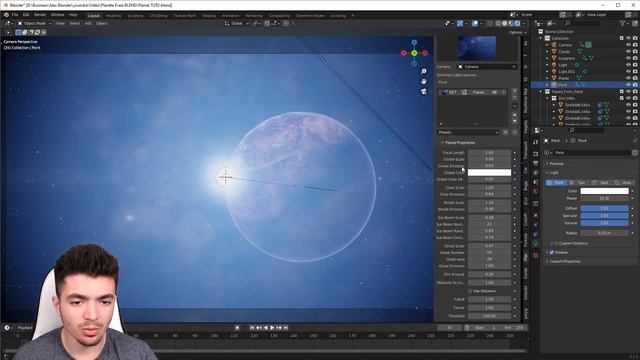Viewport: 640px width, 360px height.
Task: Toggle Collection exclude checkbox in outliner
Action: tap(622, 38)
